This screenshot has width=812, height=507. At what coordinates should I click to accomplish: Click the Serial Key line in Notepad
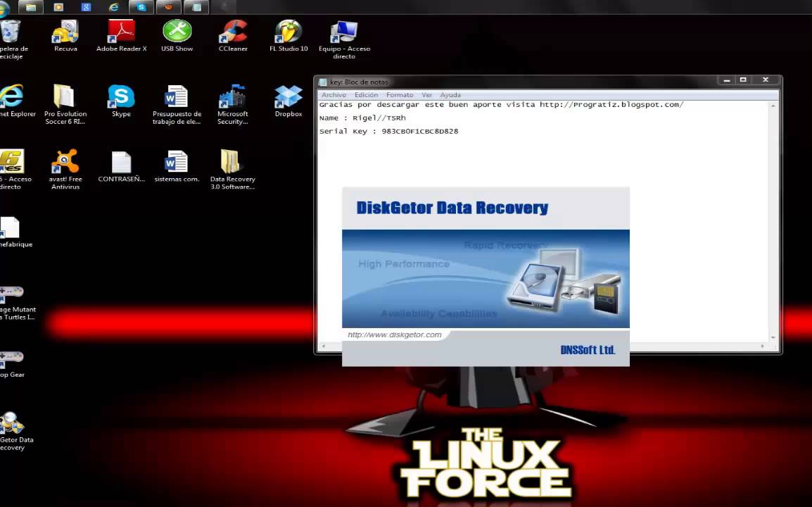388,131
